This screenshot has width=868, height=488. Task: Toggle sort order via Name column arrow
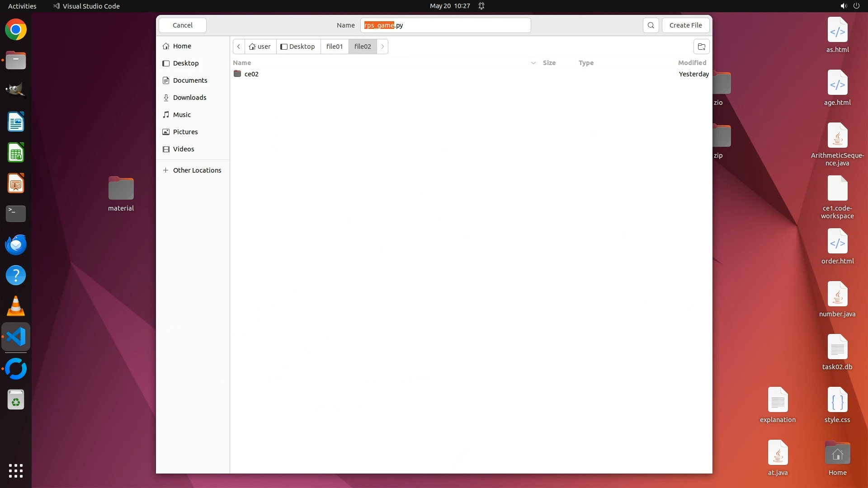[533, 63]
